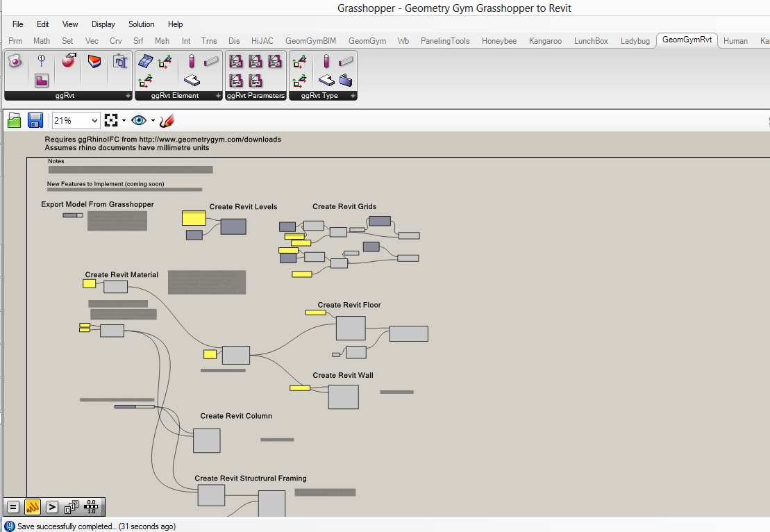Select the pink column icon in ggRvt Type
The width and height of the screenshot is (770, 532).
point(326,61)
